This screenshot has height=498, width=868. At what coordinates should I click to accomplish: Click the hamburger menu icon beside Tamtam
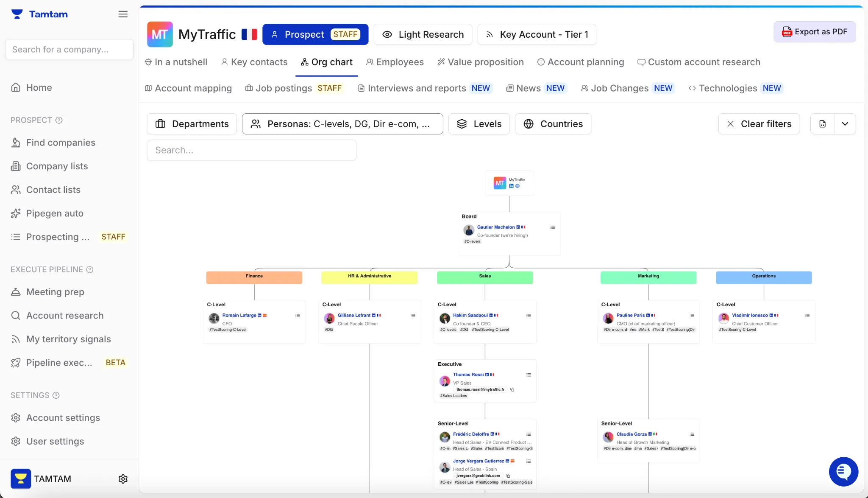click(x=123, y=14)
